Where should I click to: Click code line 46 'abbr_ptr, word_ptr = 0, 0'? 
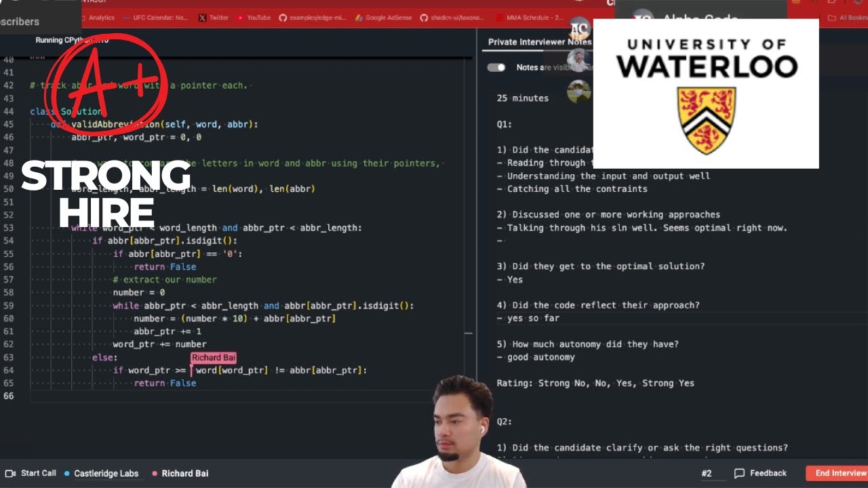136,138
